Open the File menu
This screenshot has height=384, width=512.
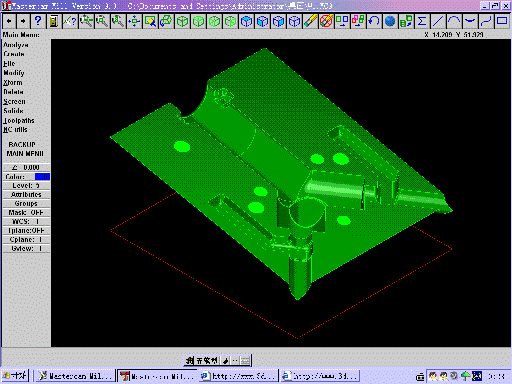click(9, 64)
